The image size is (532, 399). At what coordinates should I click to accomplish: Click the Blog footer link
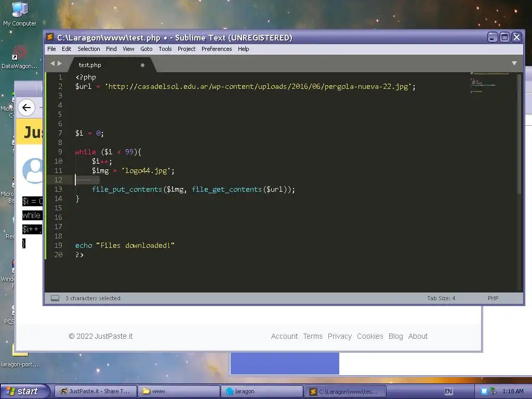click(395, 336)
